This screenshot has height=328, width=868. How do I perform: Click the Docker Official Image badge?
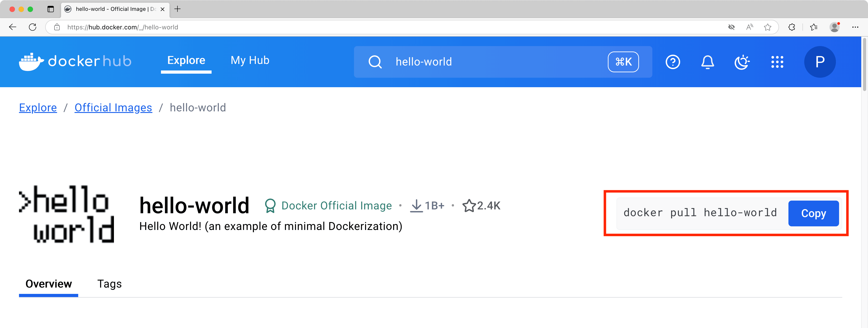point(328,206)
